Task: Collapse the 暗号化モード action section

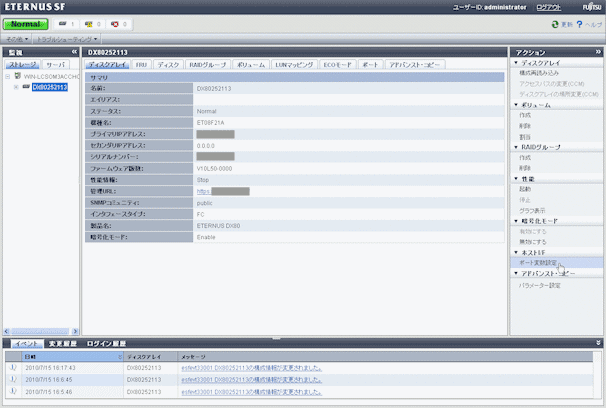Action: pos(516,221)
